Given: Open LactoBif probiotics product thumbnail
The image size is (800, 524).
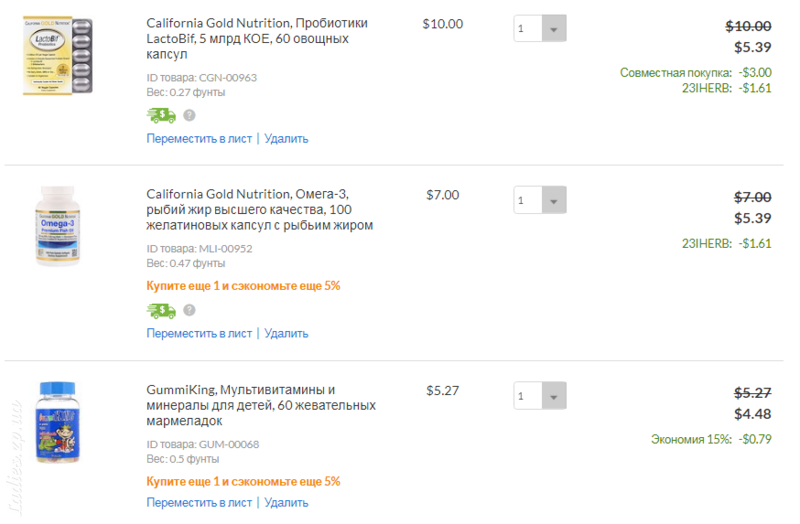Looking at the screenshot, I should (58, 56).
